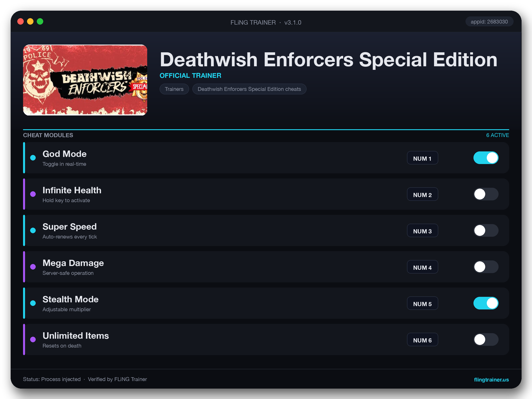The image size is (532, 399).
Task: Maximize the window with green button
Action: click(40, 22)
